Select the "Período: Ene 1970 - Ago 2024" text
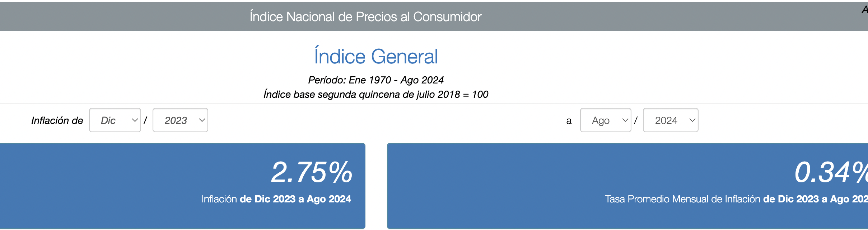This screenshot has width=868, height=230. pyautogui.click(x=376, y=80)
